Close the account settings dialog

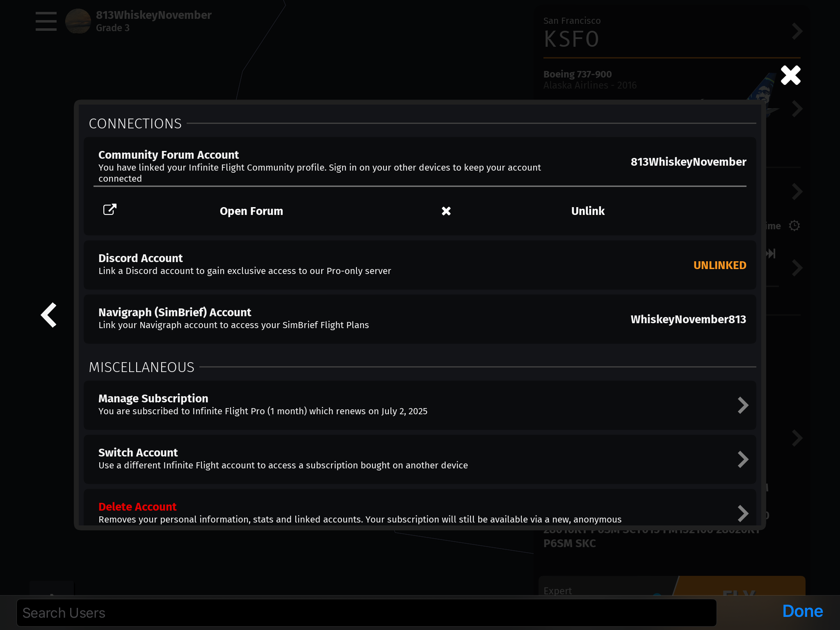pyautogui.click(x=790, y=75)
